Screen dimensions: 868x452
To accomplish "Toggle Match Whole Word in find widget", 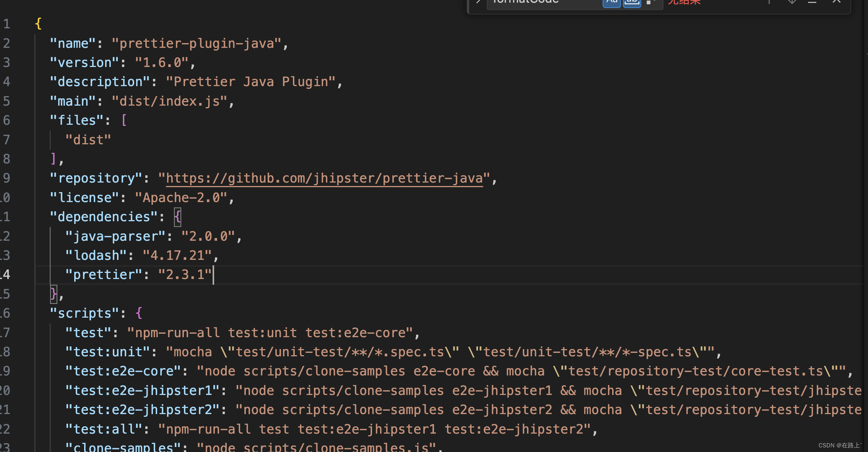I will coord(632,2).
